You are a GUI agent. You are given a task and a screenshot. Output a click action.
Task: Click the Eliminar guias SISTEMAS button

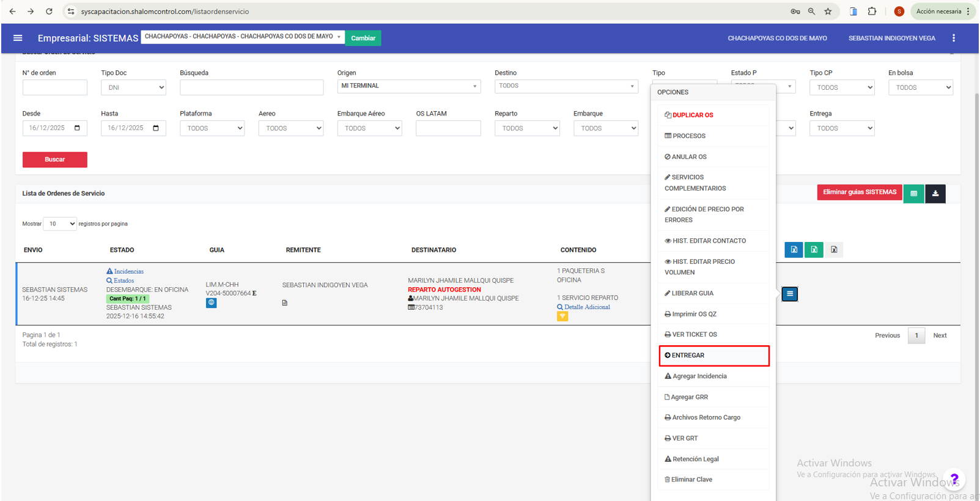(859, 192)
